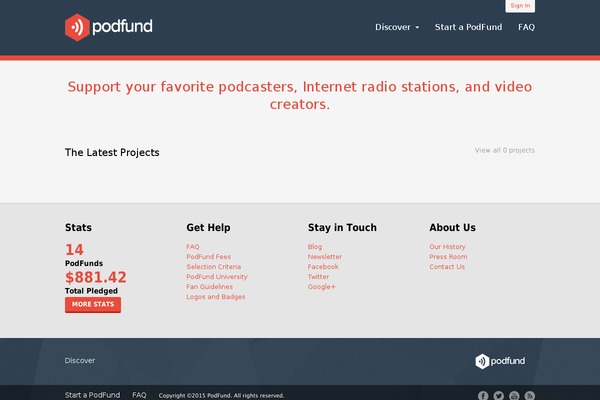
Task: Open the Twitter bird icon in the footer bar
Action: [499, 395]
